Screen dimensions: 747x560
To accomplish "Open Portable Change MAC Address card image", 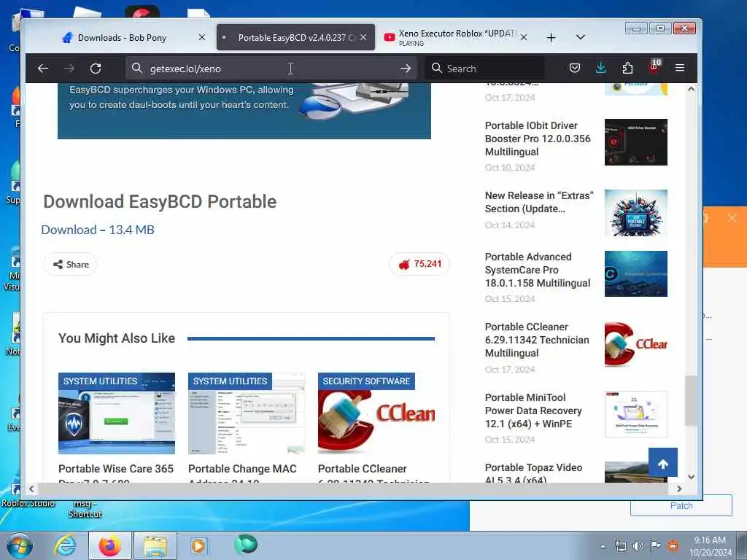I will pos(247,413).
